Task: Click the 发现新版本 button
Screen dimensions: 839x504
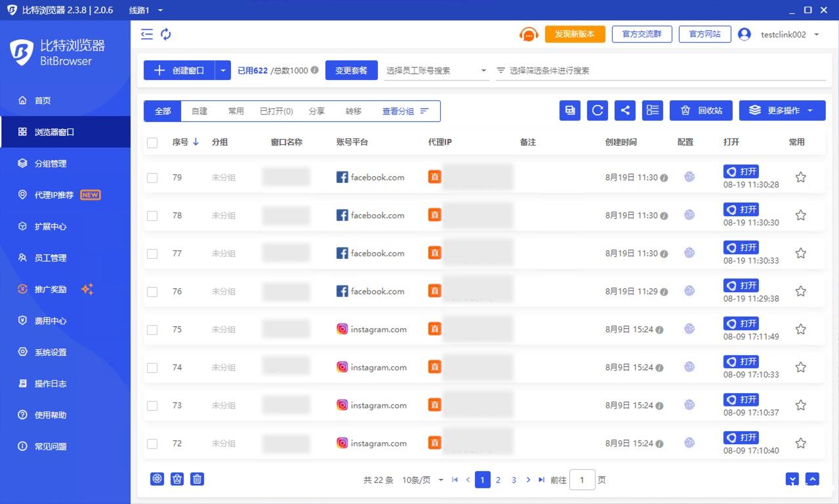Action: click(x=575, y=34)
